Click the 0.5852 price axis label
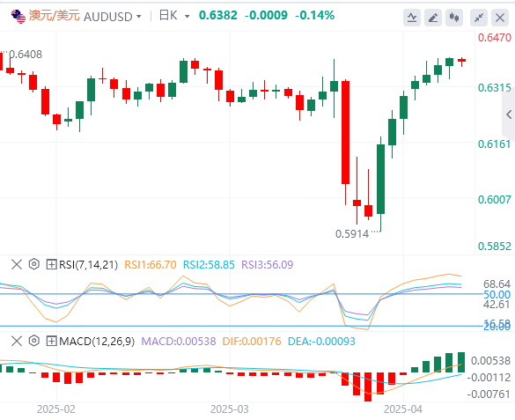This screenshot has height=420, width=515. [x=495, y=246]
